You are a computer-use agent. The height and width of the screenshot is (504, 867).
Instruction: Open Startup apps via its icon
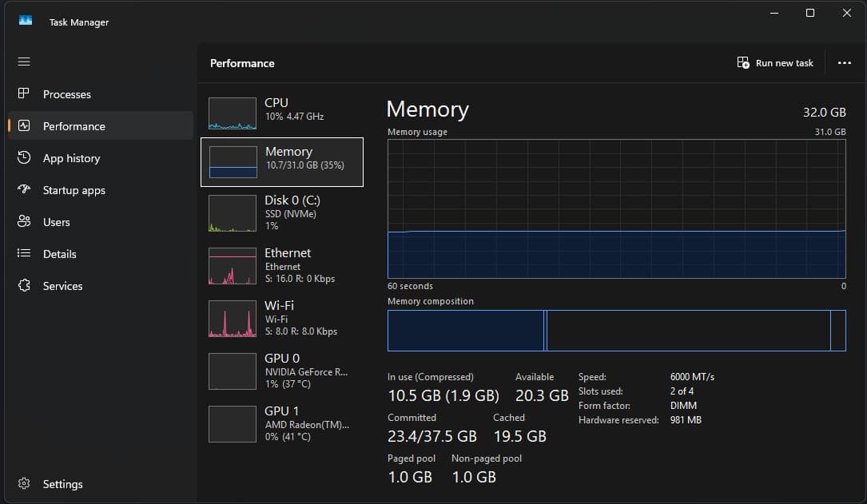24,190
